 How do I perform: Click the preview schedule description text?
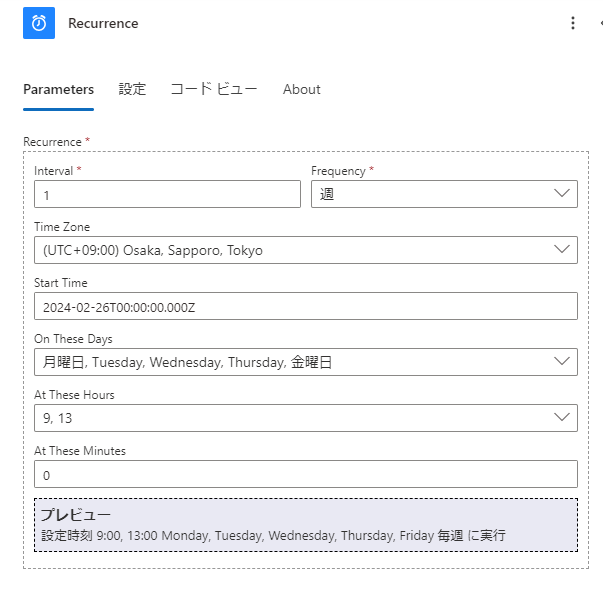273,536
